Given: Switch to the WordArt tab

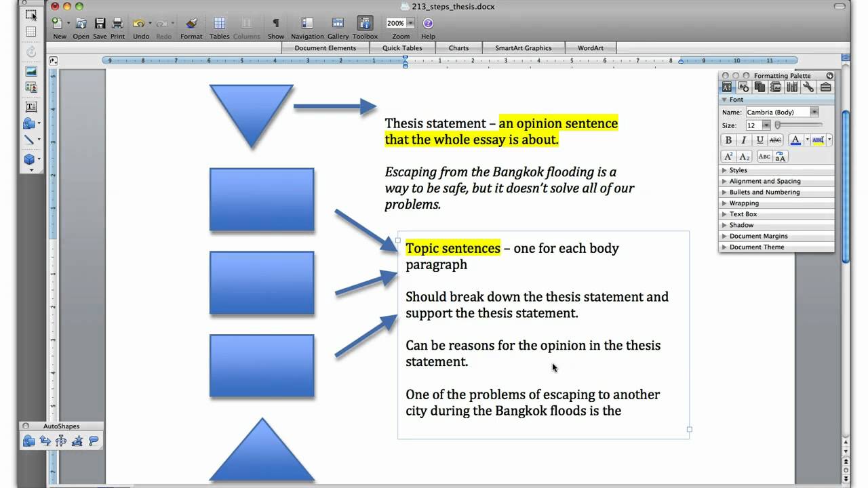Looking at the screenshot, I should tap(590, 48).
